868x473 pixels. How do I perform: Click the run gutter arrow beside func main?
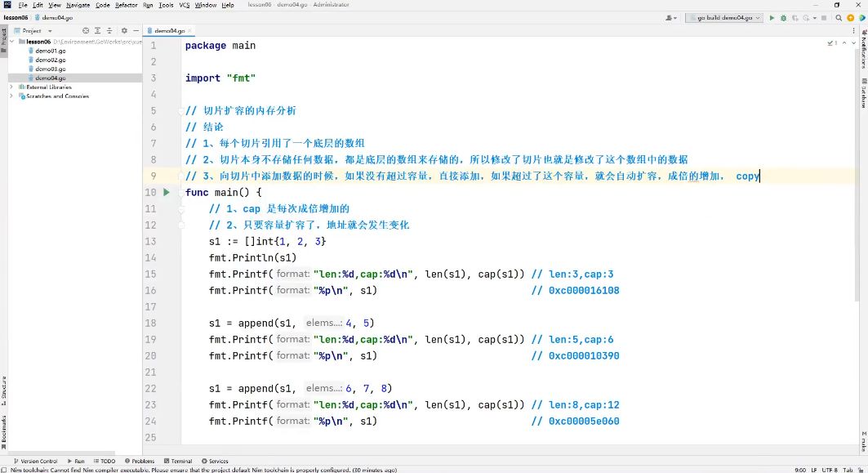(167, 192)
